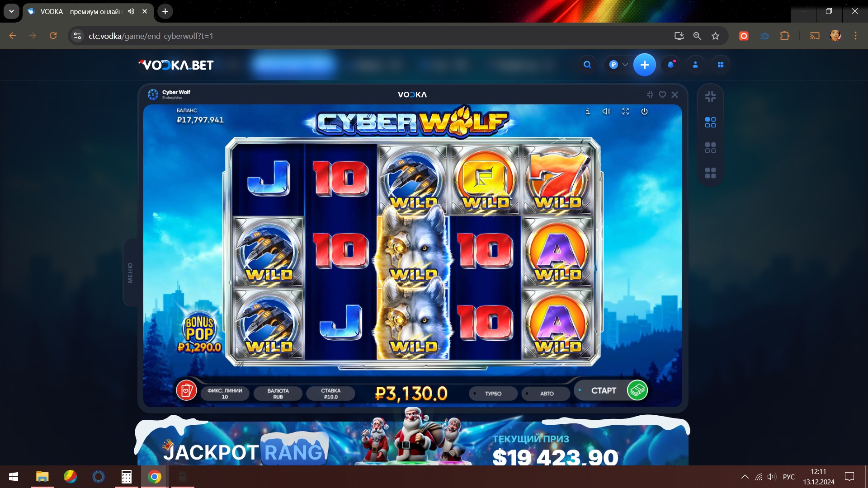Toggle ТУРБО mode
The height and width of the screenshot is (488, 868).
coord(493,394)
